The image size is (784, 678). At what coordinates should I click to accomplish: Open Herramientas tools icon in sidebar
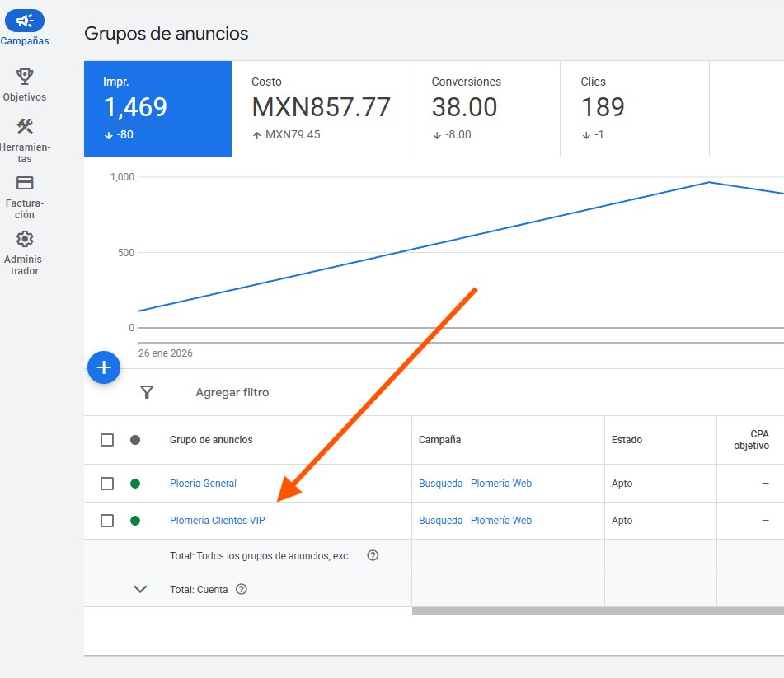tap(25, 127)
